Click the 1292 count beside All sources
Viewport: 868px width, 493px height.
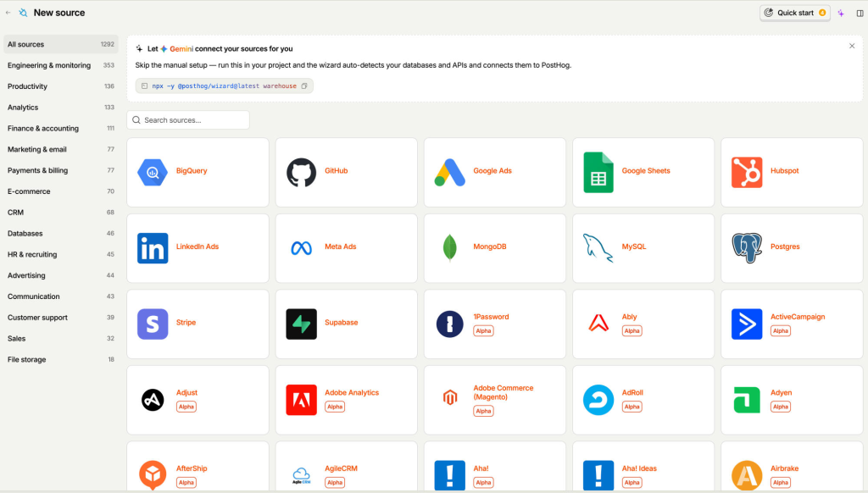pyautogui.click(x=108, y=44)
